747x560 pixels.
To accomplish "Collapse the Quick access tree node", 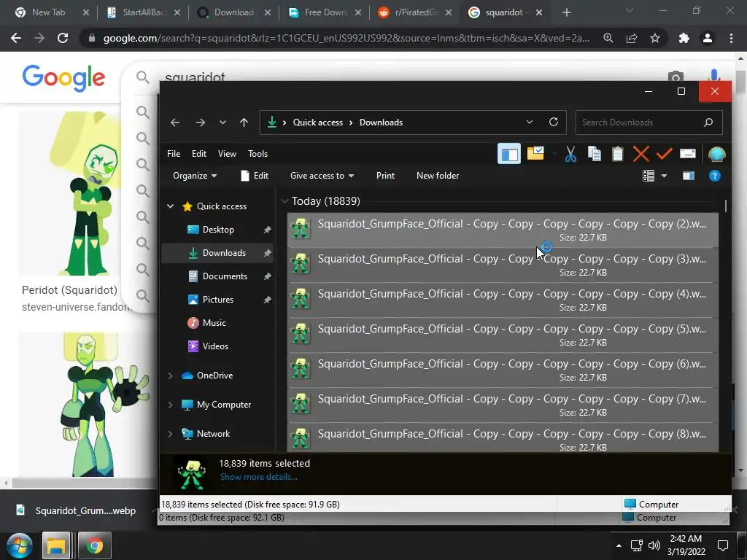I will pyautogui.click(x=170, y=206).
